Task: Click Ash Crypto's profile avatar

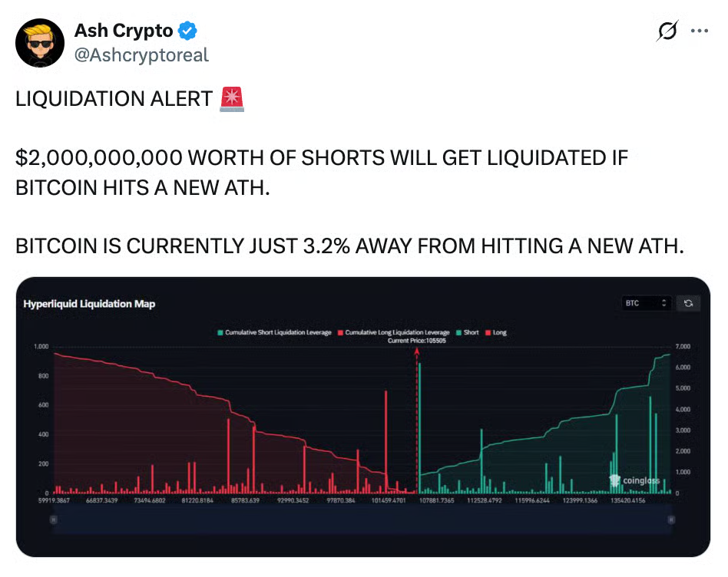Action: 40,43
